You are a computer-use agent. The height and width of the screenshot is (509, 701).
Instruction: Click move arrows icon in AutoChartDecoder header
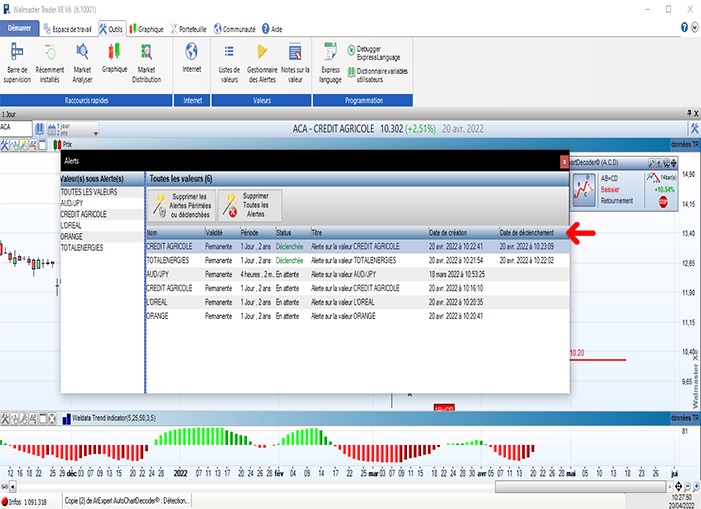[x=674, y=163]
